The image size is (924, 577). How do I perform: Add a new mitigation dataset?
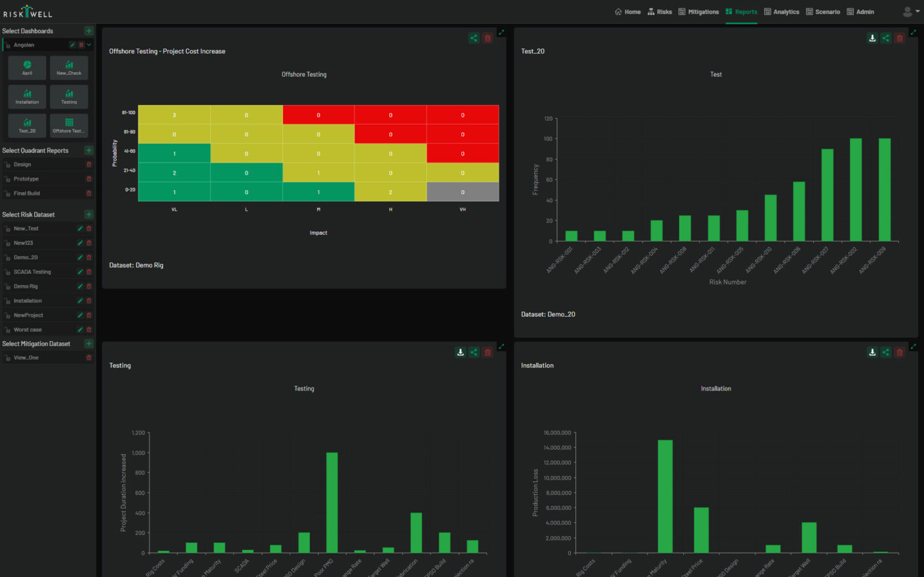pos(89,344)
